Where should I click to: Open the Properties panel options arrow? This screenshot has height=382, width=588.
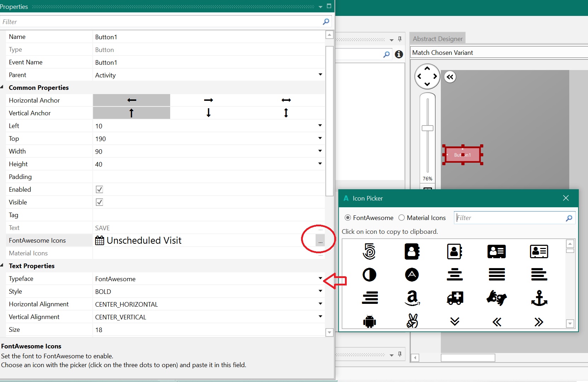pos(321,7)
